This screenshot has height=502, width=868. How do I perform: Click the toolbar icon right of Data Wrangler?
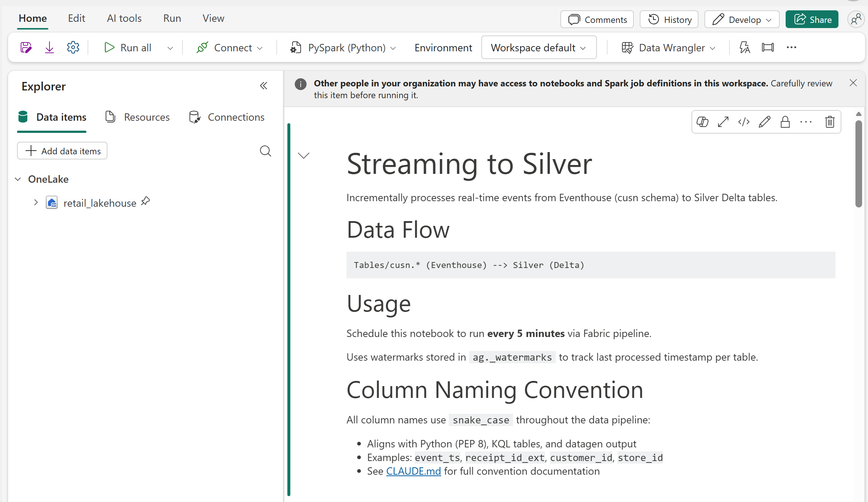pos(745,48)
